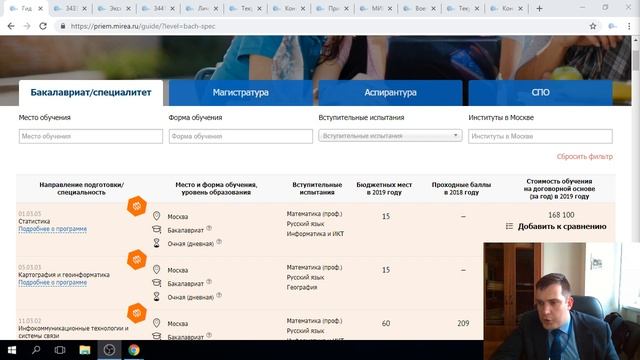Click Инфокоммуникационные технологии и системы связи title
The width and height of the screenshot is (640, 360).
click(73, 332)
